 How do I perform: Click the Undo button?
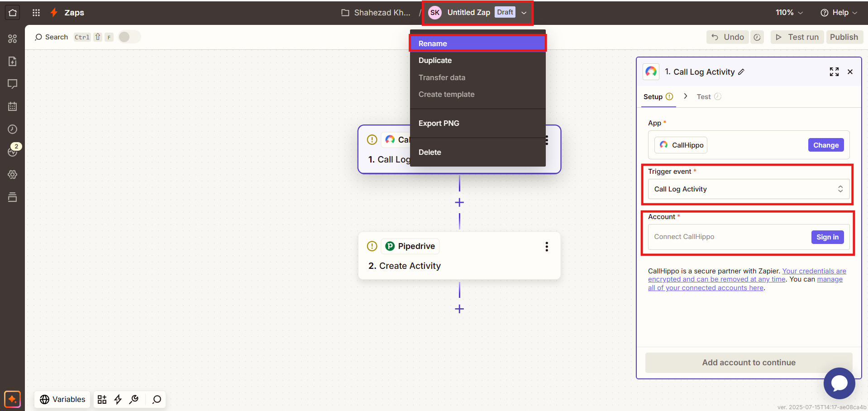click(x=728, y=37)
